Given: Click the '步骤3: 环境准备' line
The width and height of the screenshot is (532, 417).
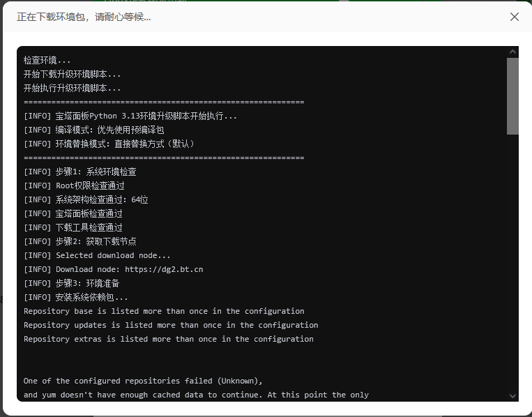Looking at the screenshot, I should (72, 283).
